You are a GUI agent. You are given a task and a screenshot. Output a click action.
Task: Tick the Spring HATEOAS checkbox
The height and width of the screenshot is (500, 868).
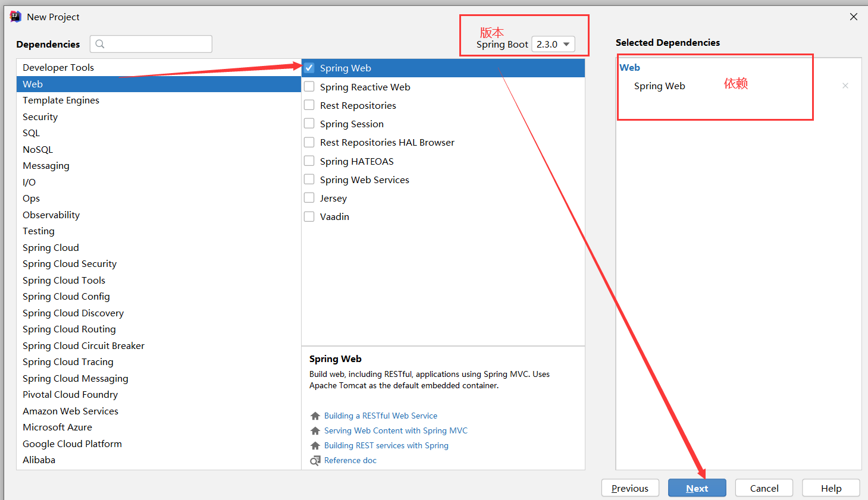[x=309, y=161]
